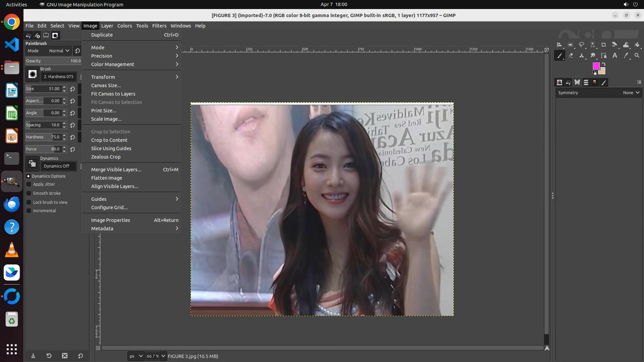Toggle the Incremental checkbox
The width and height of the screenshot is (644, 362).
point(29,211)
